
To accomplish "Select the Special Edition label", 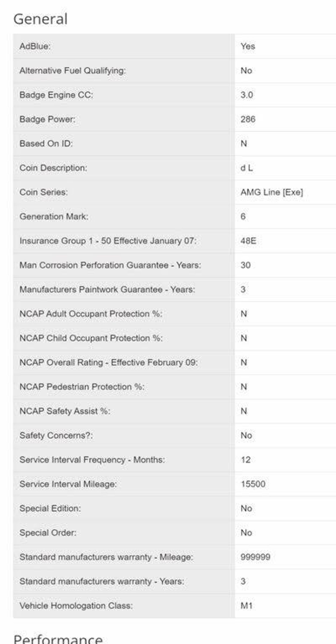I will [x=50, y=508].
